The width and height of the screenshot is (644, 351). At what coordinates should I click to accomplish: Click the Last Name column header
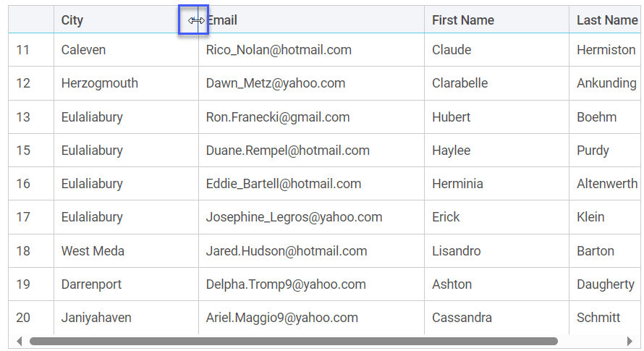606,20
